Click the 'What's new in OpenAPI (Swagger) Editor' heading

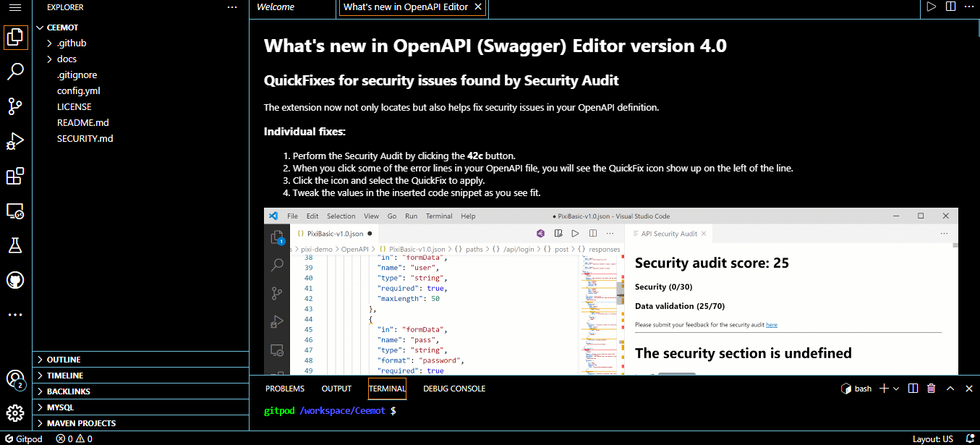(x=495, y=46)
